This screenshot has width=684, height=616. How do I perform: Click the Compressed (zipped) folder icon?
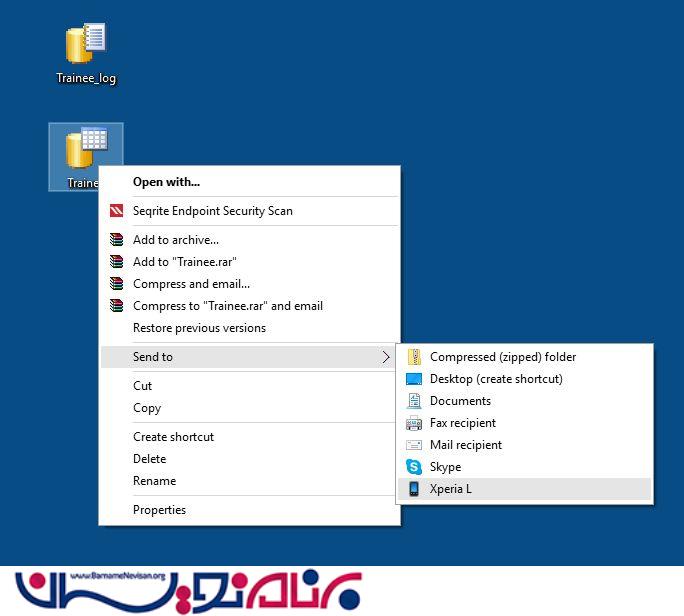click(414, 357)
